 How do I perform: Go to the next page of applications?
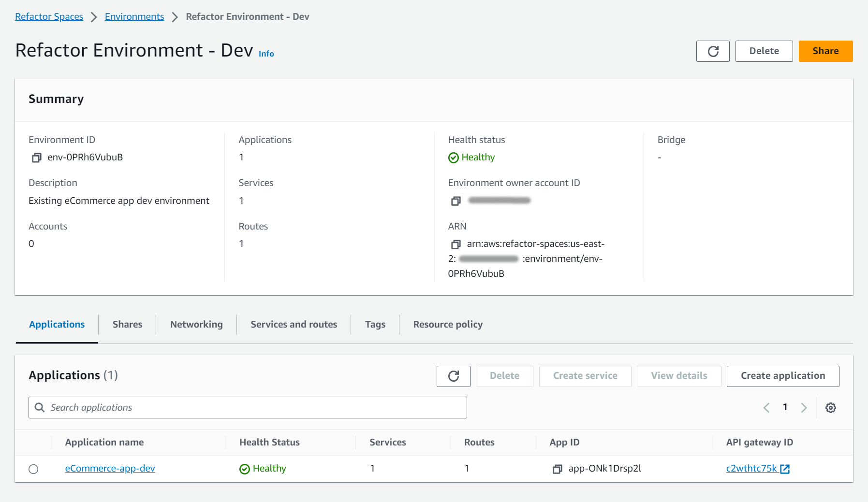click(x=804, y=407)
